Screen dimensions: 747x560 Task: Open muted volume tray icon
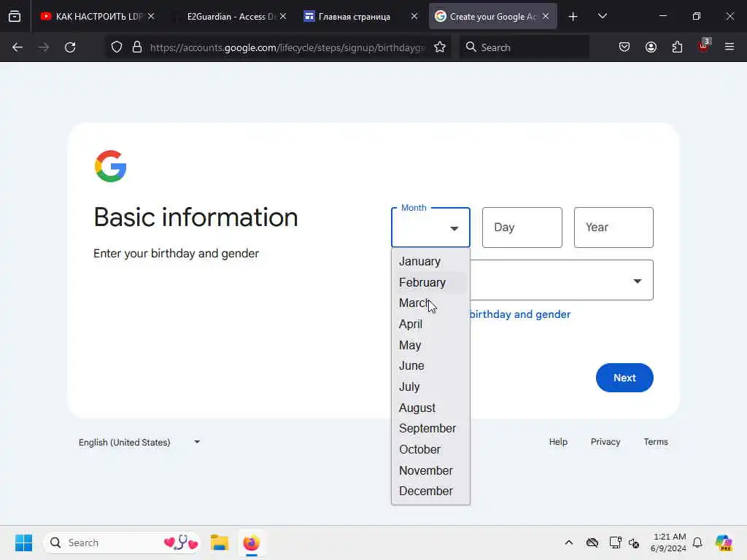coord(634,542)
